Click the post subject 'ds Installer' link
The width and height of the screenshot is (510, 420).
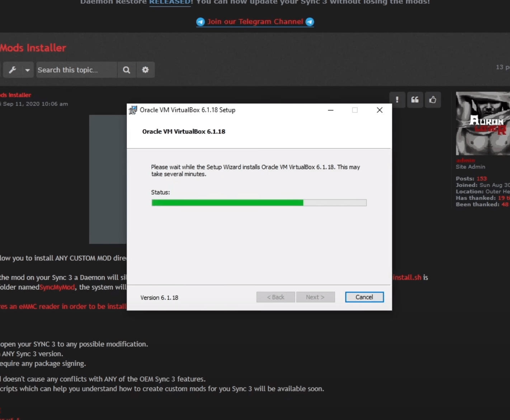(15, 95)
